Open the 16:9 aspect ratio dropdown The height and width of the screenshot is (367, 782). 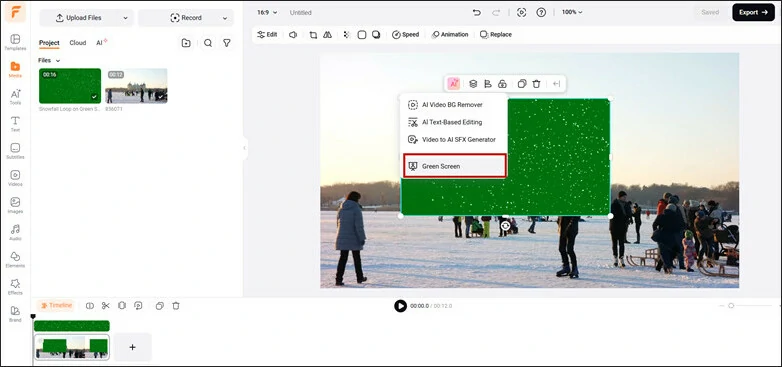click(267, 12)
